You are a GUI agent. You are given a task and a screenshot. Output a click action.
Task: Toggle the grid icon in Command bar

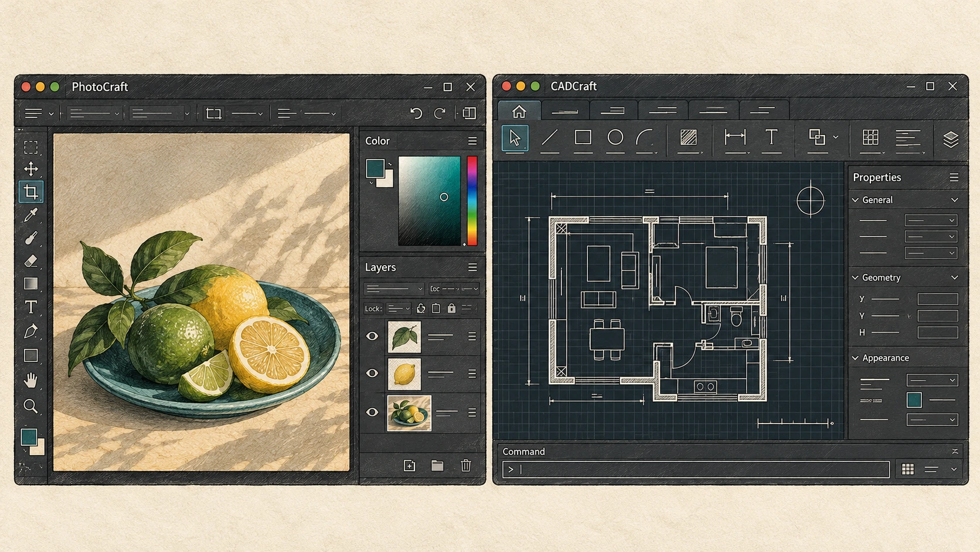[x=908, y=469]
